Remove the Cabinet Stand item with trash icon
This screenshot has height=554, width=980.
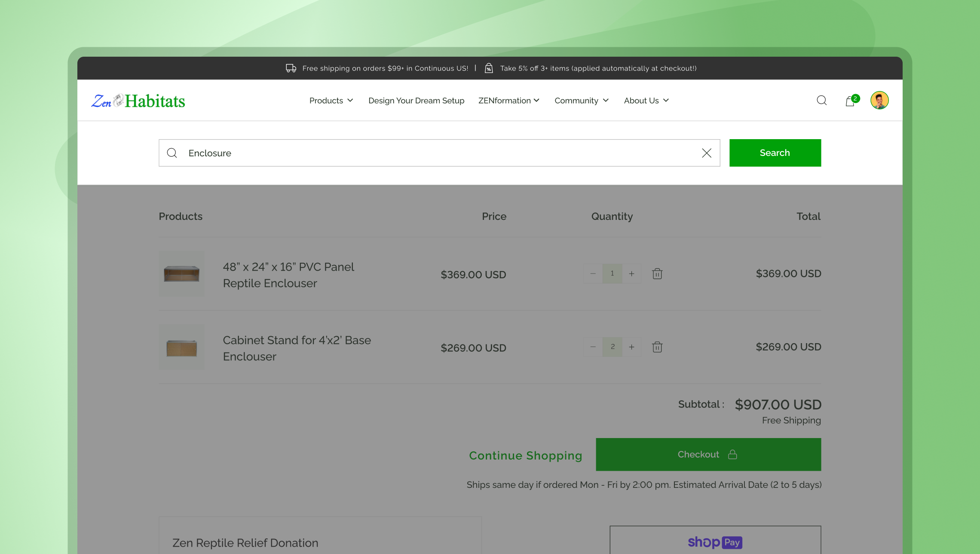click(x=657, y=347)
